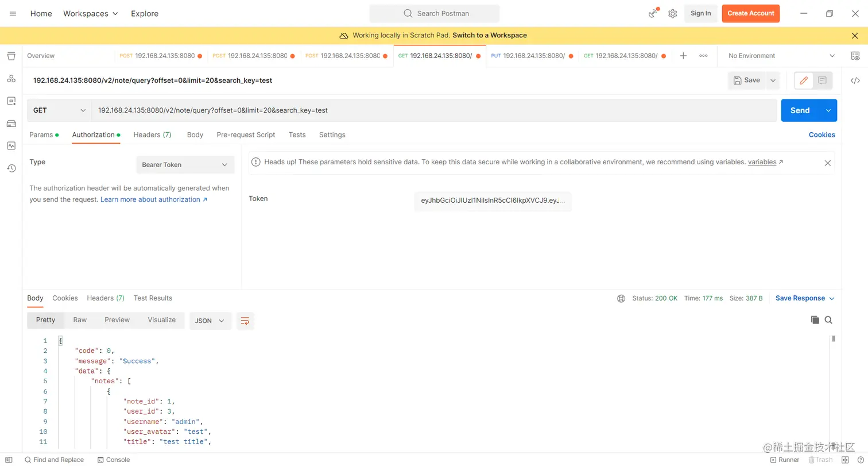868x466 pixels.
Task: Select the Authorization tab
Action: pyautogui.click(x=96, y=134)
